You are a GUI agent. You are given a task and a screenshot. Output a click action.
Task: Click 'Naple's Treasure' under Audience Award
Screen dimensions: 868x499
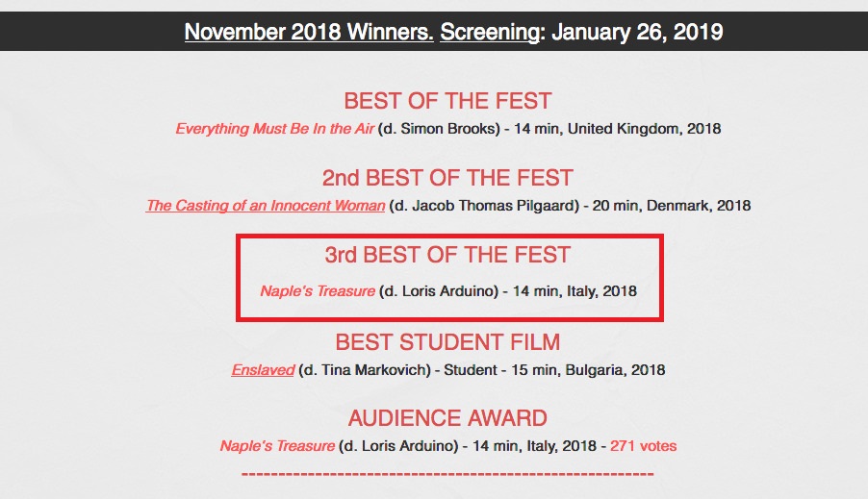[x=277, y=446]
